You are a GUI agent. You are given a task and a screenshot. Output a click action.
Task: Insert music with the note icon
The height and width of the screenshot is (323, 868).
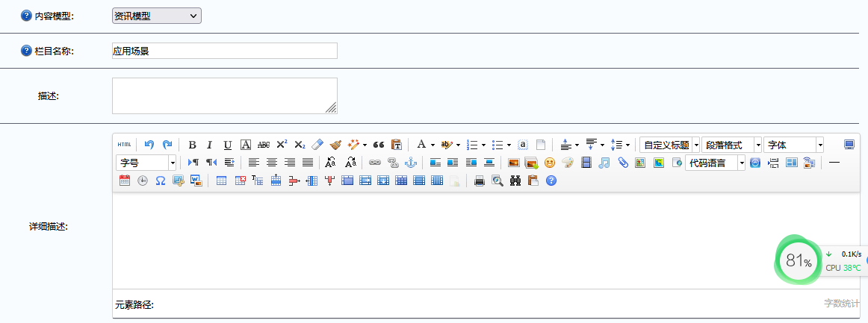[x=604, y=163]
